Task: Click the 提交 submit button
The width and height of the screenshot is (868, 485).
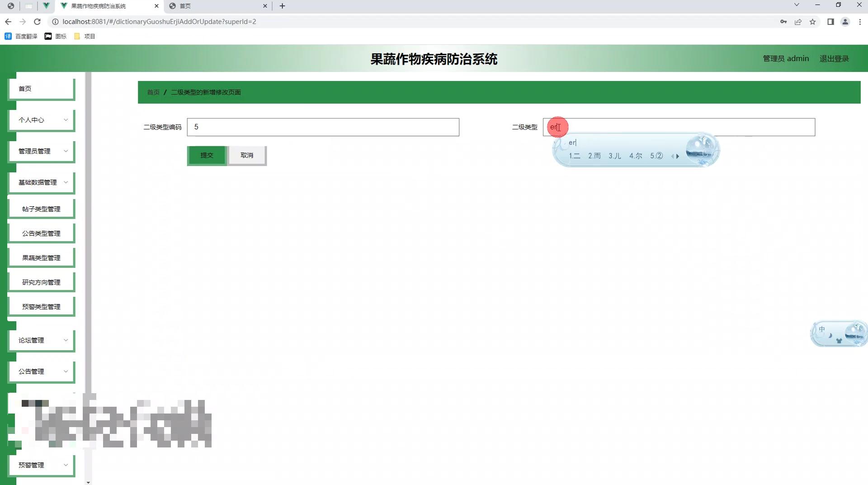Action: click(x=207, y=155)
